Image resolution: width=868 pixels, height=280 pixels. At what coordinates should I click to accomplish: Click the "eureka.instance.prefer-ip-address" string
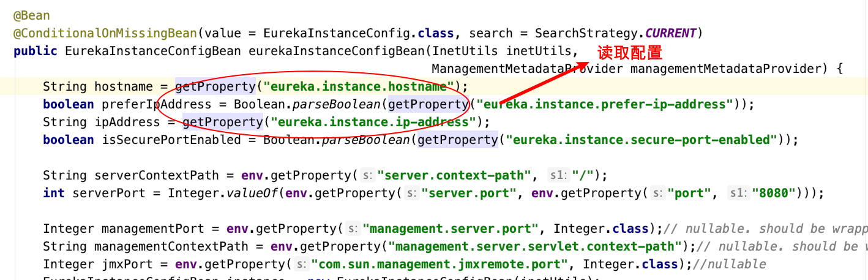pos(604,104)
